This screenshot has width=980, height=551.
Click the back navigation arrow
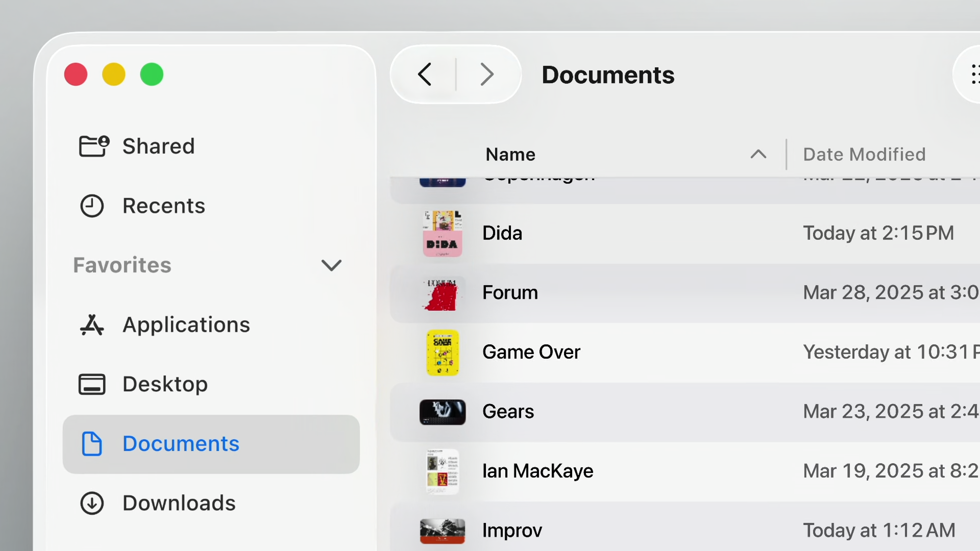(424, 74)
